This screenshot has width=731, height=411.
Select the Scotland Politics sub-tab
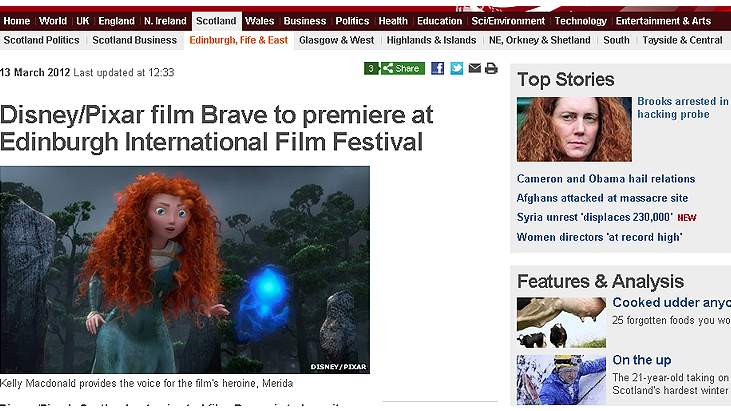click(x=41, y=41)
